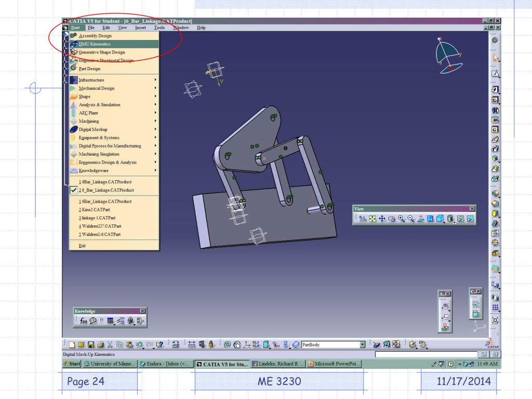This screenshot has height=399, width=532.
Task: Choose Generative Shape Design workbench
Action: 114,52
